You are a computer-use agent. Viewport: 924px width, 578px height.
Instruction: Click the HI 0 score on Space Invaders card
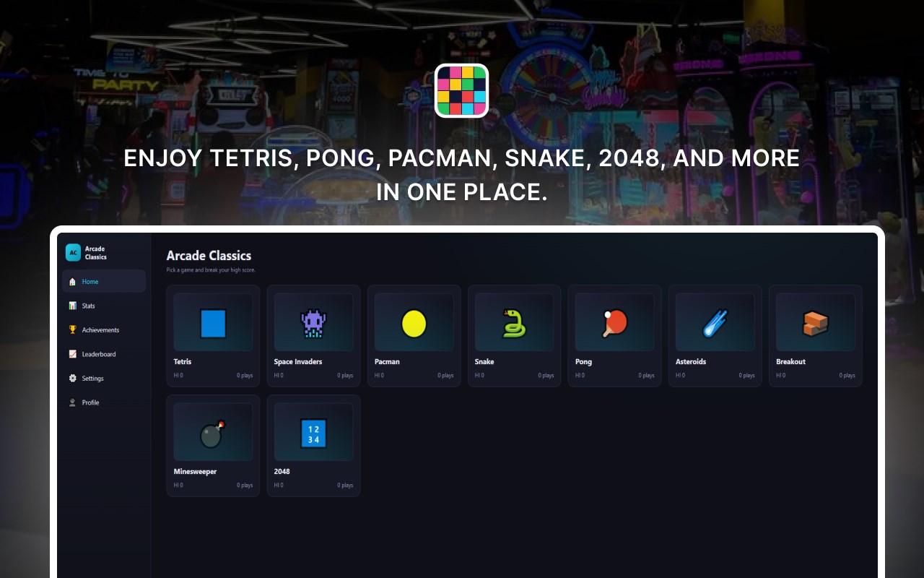pos(279,376)
